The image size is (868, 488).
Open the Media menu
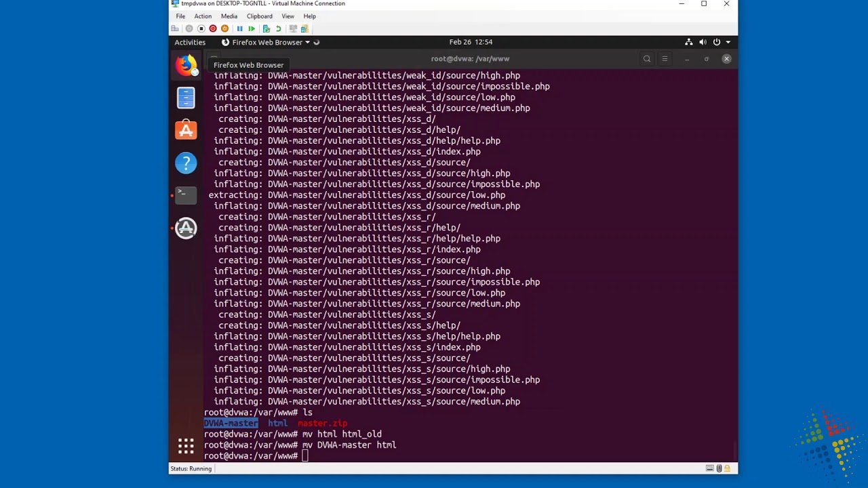pos(229,16)
